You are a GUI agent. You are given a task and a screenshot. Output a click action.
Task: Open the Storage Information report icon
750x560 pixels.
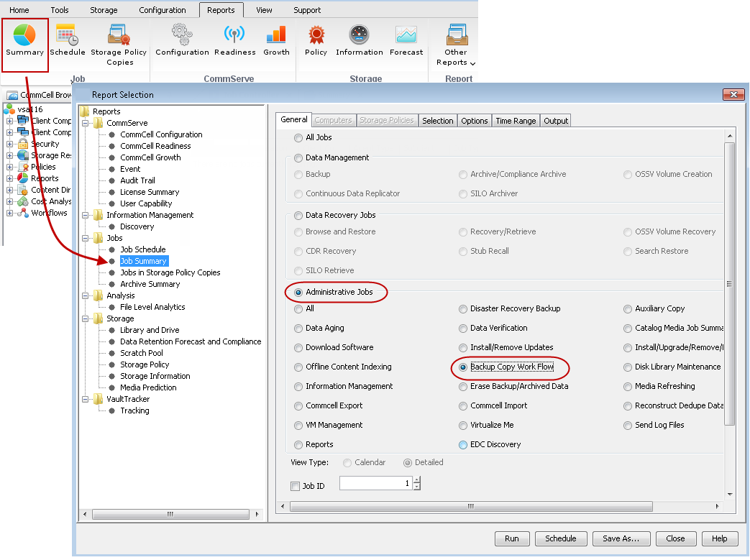point(360,41)
